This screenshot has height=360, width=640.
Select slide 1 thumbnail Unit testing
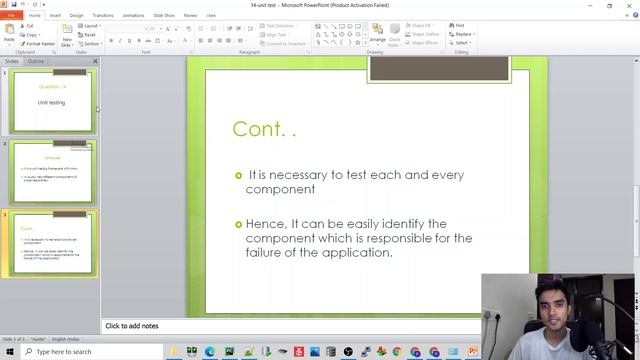[x=53, y=101]
